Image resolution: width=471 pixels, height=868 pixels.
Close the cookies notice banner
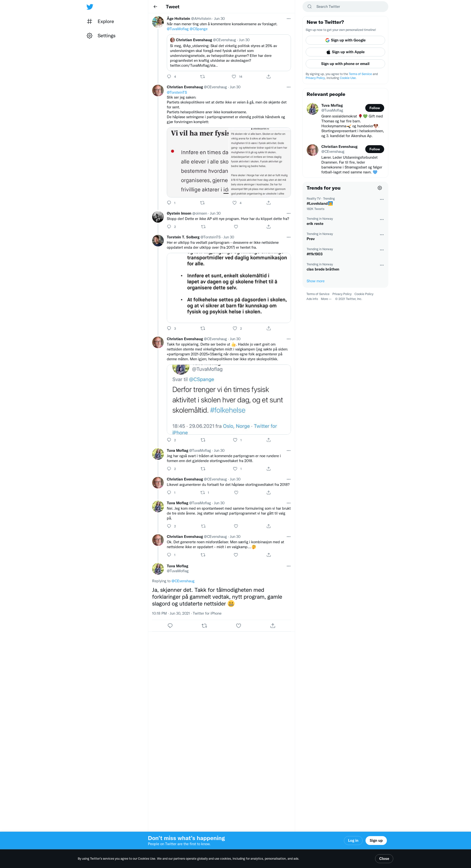[x=384, y=859]
